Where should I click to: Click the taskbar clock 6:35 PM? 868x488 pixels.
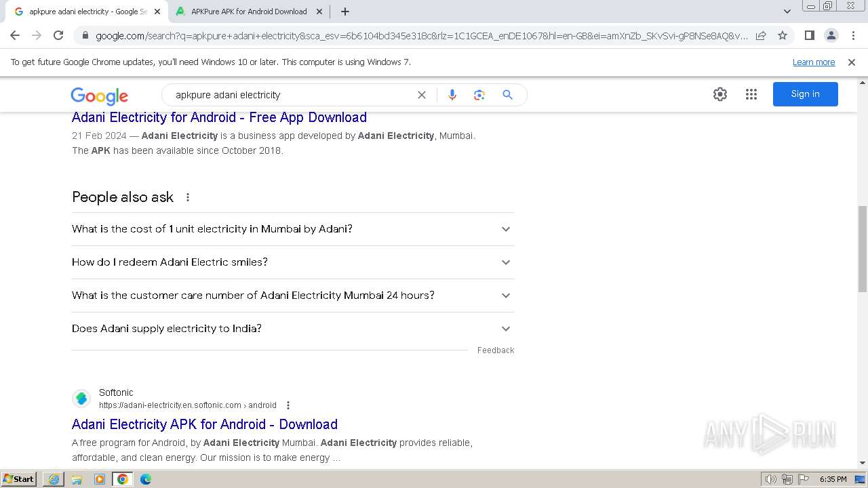coord(833,479)
